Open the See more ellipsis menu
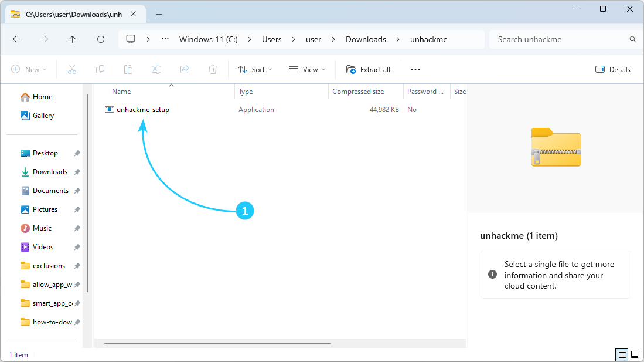 click(x=415, y=69)
